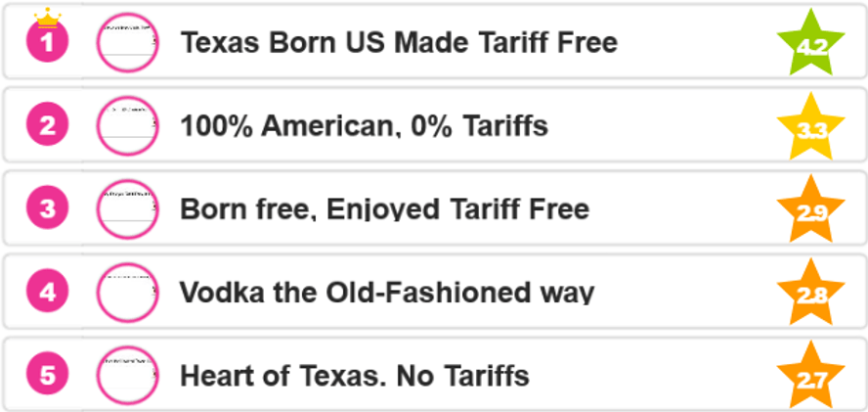
Task: Select "Texas Born US Made Tariff Free" title
Action: (x=399, y=43)
